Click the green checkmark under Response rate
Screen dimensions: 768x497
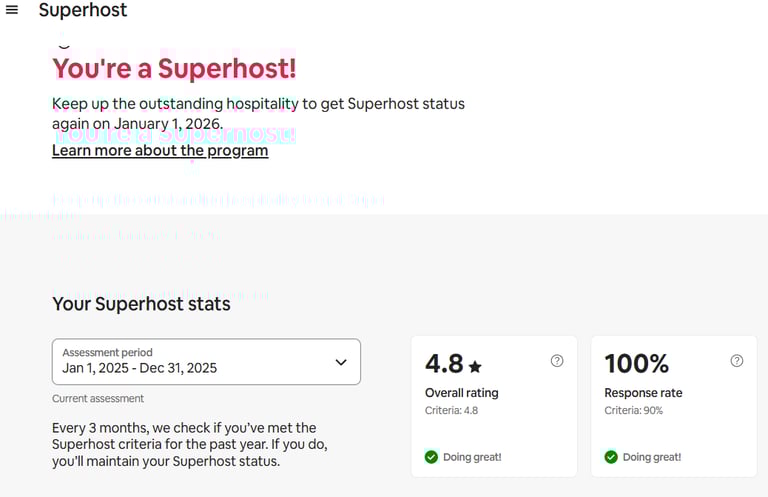[x=611, y=457]
